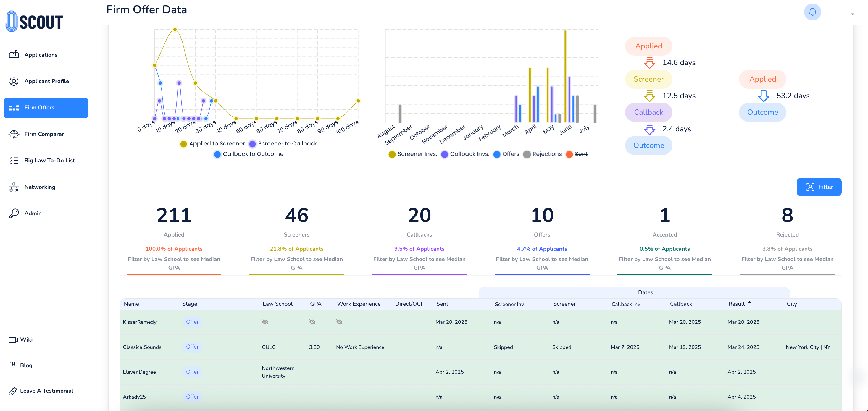Screen dimensions: 868x411
Task: Click the Firm Comparer crosshair icon
Action: 14,134
